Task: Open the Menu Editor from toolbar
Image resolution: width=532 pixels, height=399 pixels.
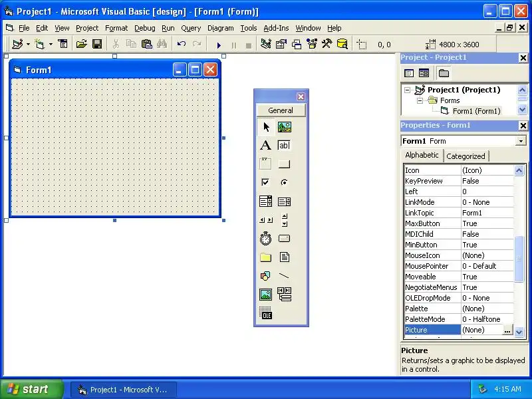Action: click(x=63, y=44)
